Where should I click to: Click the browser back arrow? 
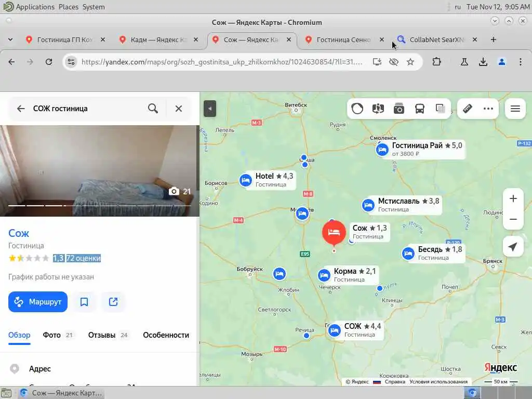(11, 62)
